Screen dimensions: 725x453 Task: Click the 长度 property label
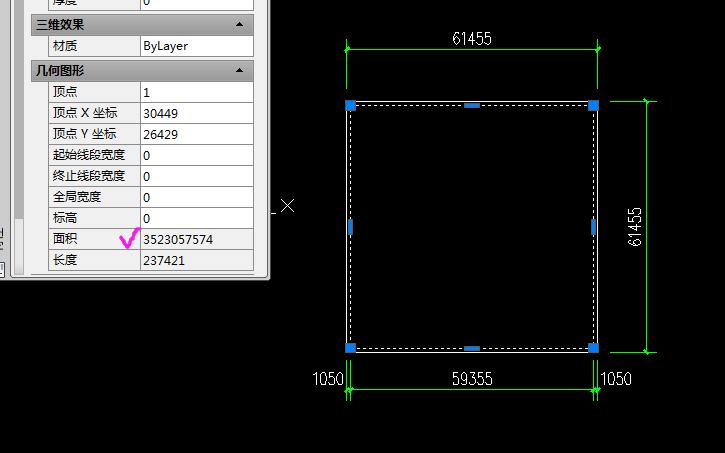(65, 260)
